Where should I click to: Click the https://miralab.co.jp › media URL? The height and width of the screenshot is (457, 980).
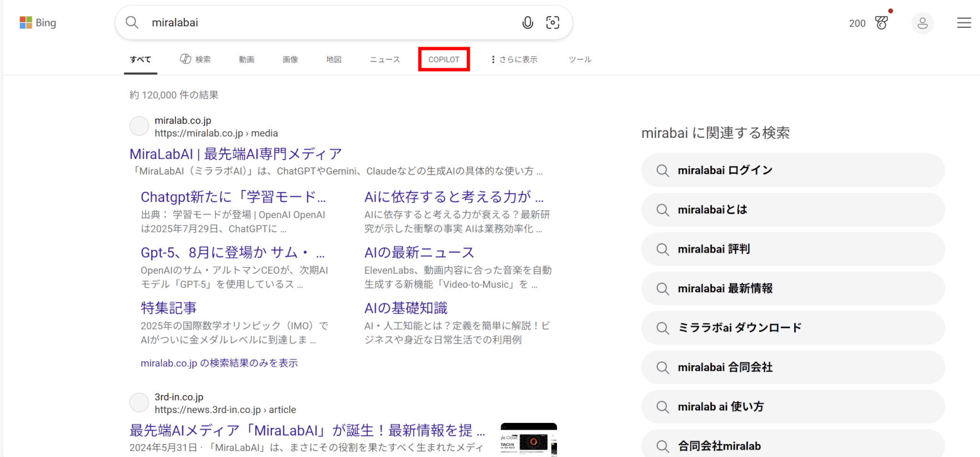pos(216,133)
